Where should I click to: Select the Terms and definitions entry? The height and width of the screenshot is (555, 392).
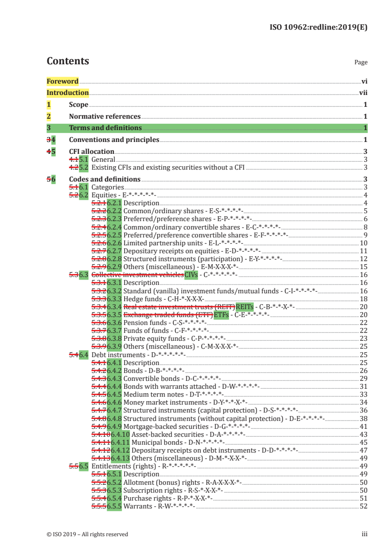click(x=105, y=128)
